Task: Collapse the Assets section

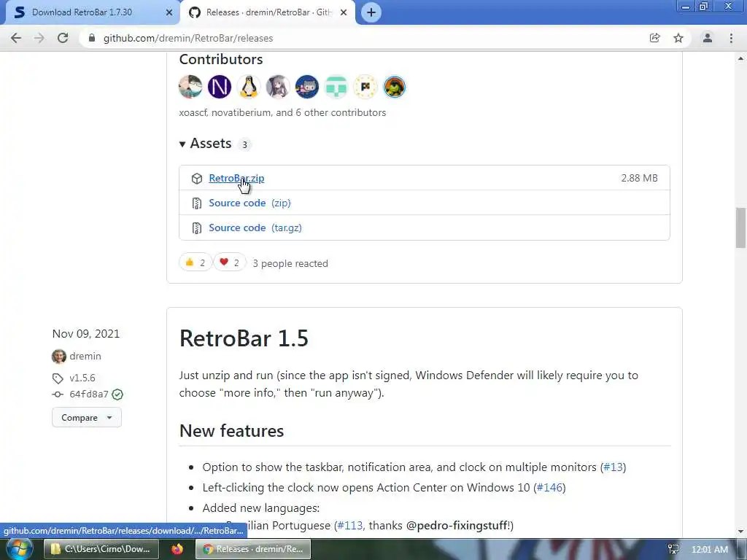Action: [x=205, y=144]
